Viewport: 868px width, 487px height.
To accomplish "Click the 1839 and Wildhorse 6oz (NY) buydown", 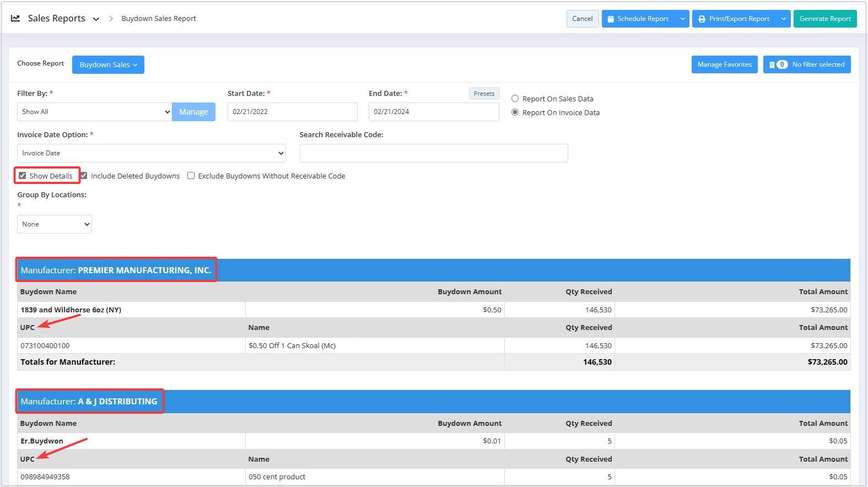I will coord(71,310).
